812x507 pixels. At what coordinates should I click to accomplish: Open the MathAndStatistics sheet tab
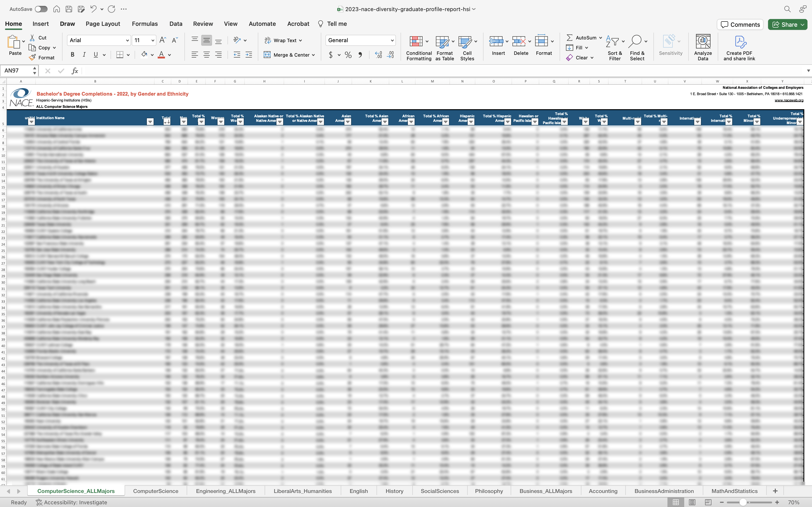pyautogui.click(x=735, y=491)
